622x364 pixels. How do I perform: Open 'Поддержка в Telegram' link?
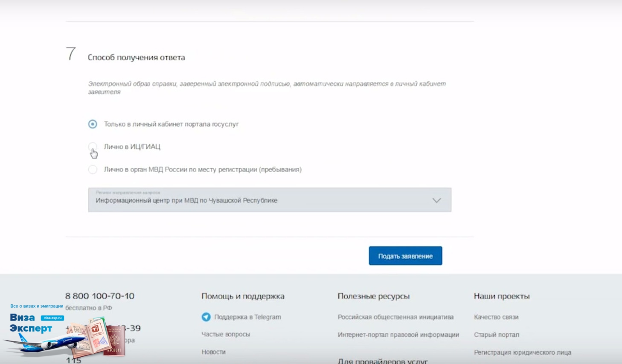[247, 317]
